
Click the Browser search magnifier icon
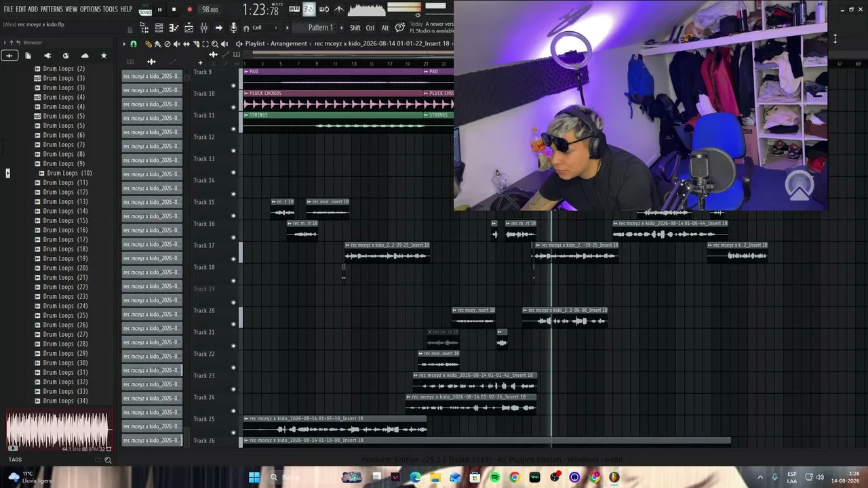click(x=108, y=460)
